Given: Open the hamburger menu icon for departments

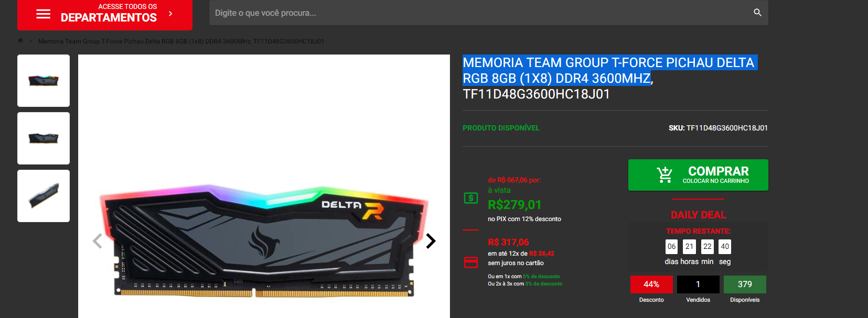Looking at the screenshot, I should pyautogui.click(x=43, y=14).
